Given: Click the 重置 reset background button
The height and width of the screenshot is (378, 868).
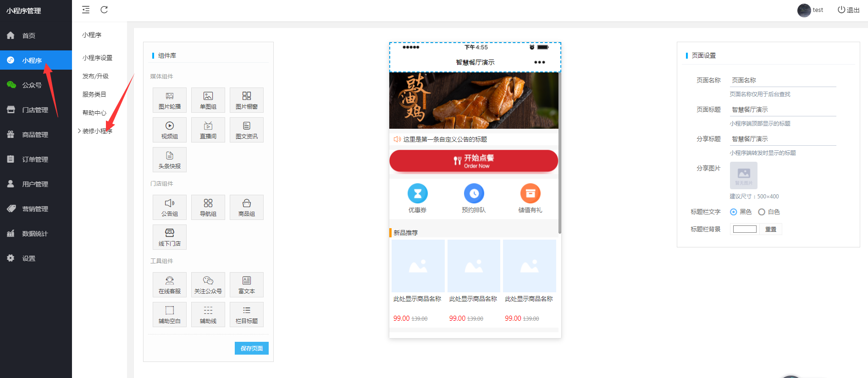Looking at the screenshot, I should point(771,229).
